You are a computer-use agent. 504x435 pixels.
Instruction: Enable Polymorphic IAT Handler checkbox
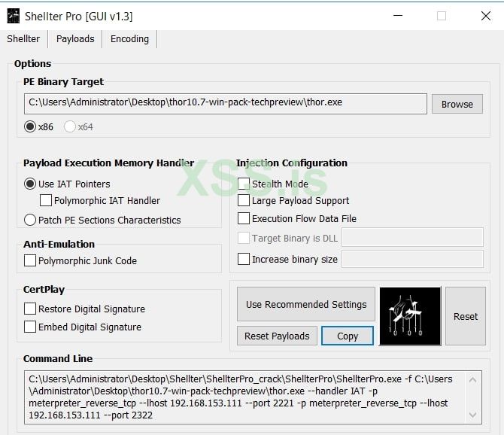46,200
